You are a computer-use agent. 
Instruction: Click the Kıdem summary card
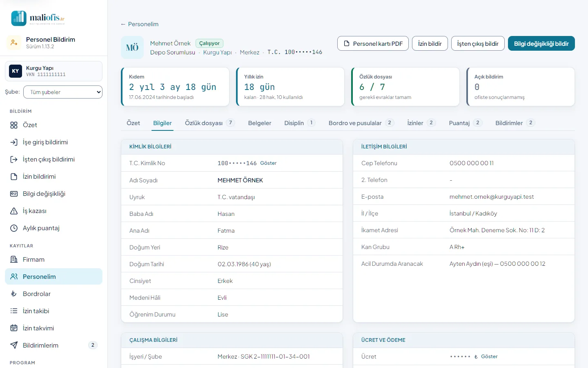tap(175, 87)
